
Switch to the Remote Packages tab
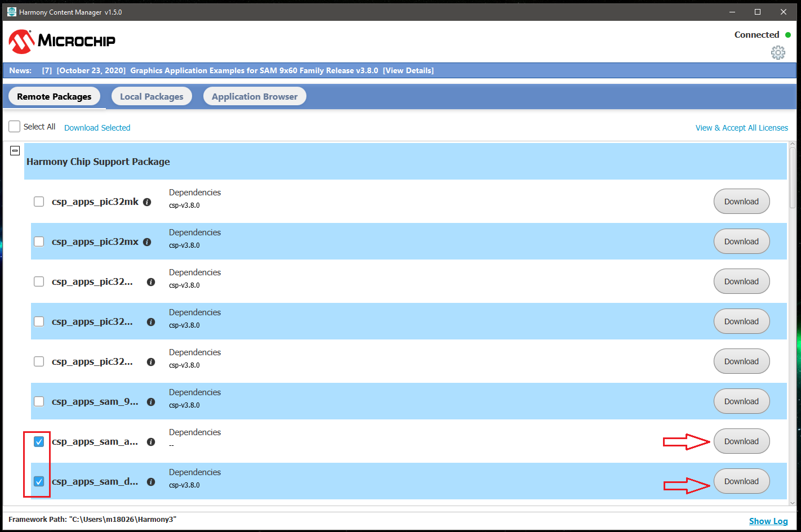click(x=54, y=96)
